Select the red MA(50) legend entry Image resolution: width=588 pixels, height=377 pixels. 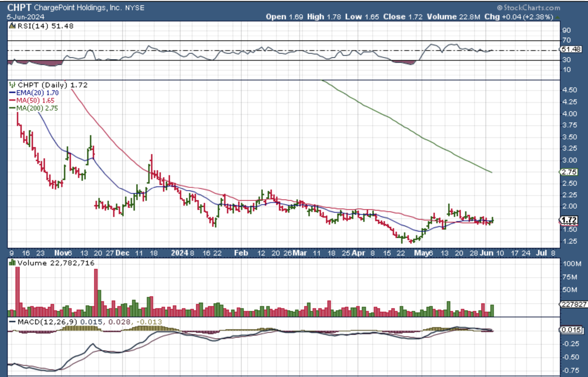pos(32,100)
